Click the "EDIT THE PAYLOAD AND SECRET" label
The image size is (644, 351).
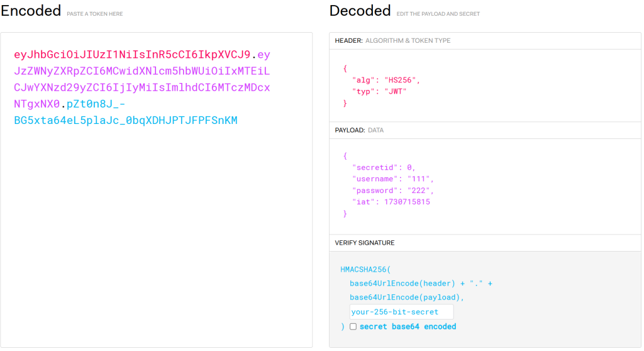pos(438,14)
